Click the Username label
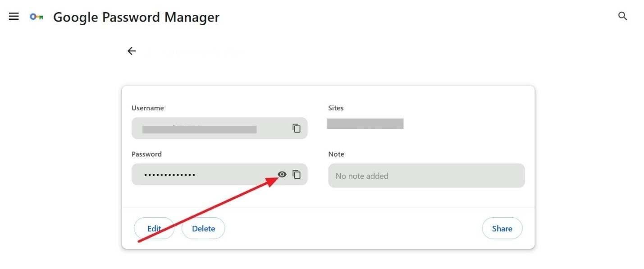Image resolution: width=644 pixels, height=269 pixels. click(148, 108)
